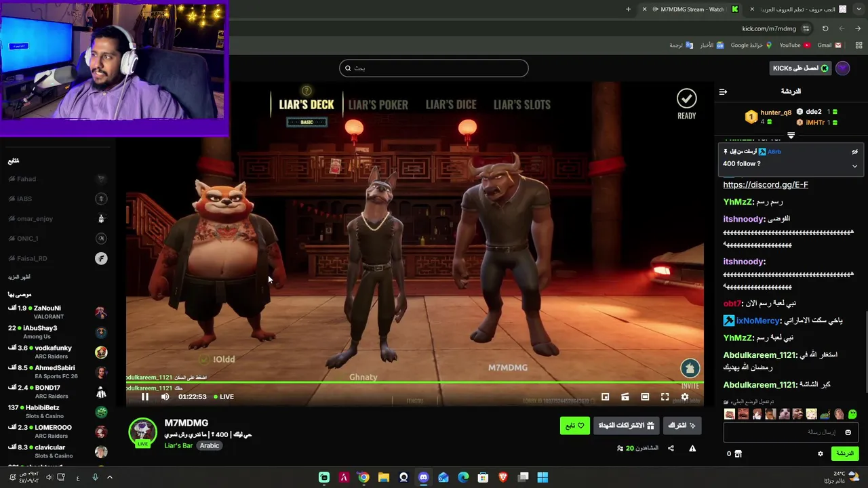Enable picture-in-picture in player
This screenshot has width=868, height=488.
(x=606, y=396)
